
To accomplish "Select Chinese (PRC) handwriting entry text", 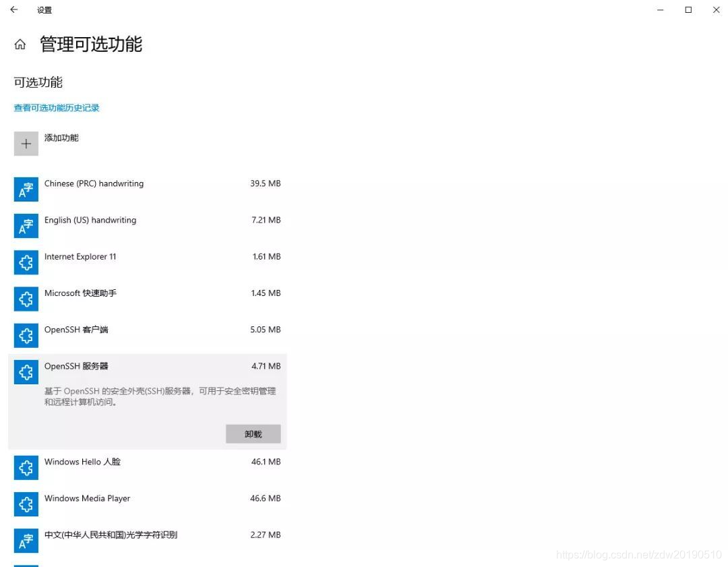I will click(94, 183).
